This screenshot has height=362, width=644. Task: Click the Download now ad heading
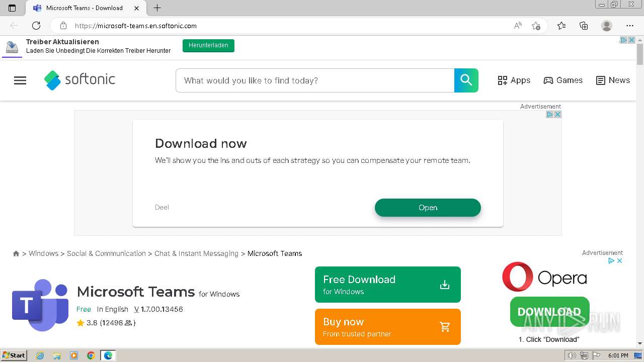click(201, 143)
